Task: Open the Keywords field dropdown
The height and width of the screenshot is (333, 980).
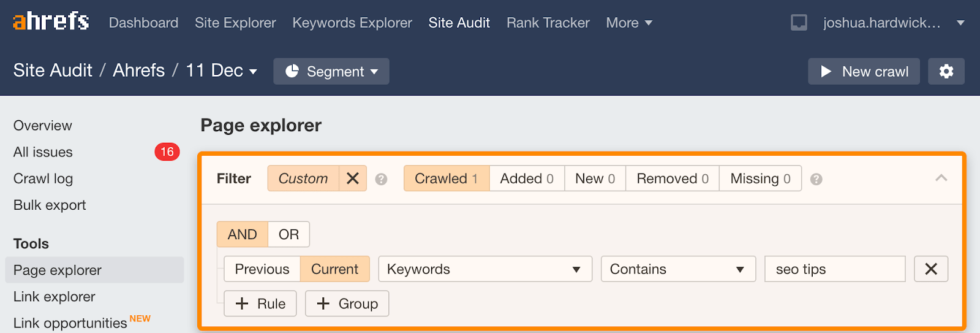Action: [x=484, y=269]
